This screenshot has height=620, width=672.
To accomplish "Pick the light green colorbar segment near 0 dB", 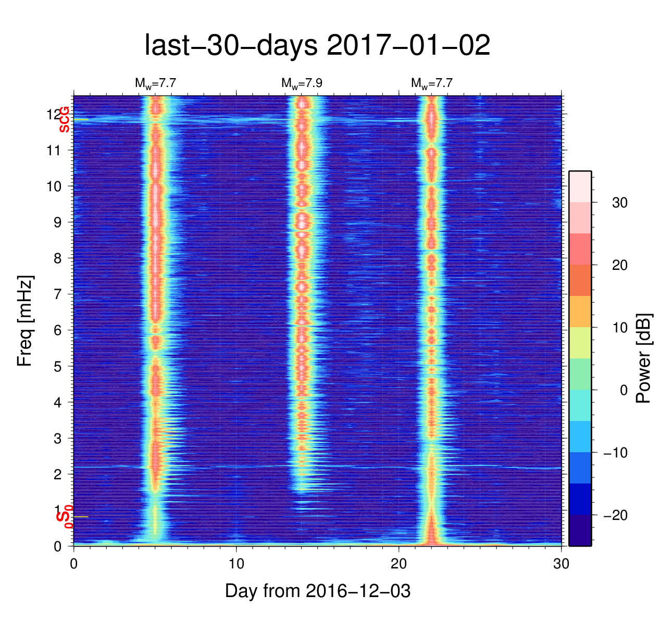I will (580, 374).
